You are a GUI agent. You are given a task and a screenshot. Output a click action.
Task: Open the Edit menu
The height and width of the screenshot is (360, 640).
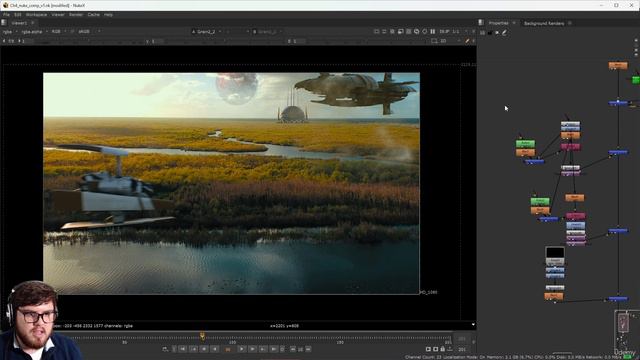point(18,14)
